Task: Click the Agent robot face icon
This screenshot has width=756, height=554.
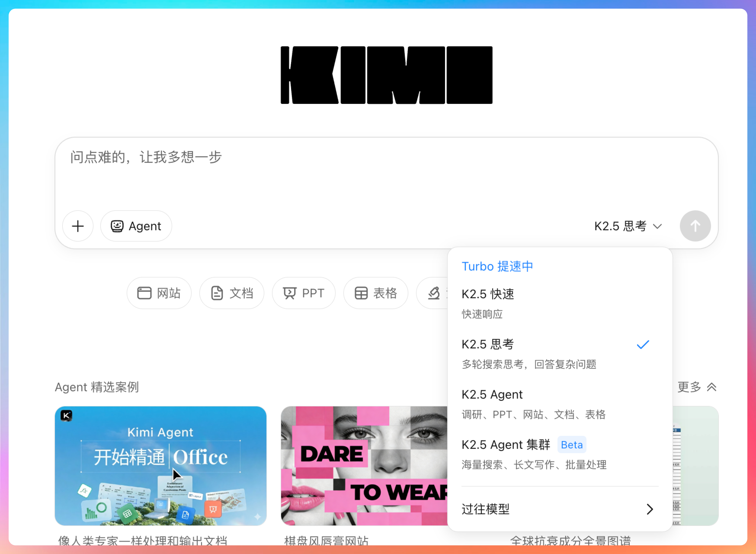Action: (117, 226)
